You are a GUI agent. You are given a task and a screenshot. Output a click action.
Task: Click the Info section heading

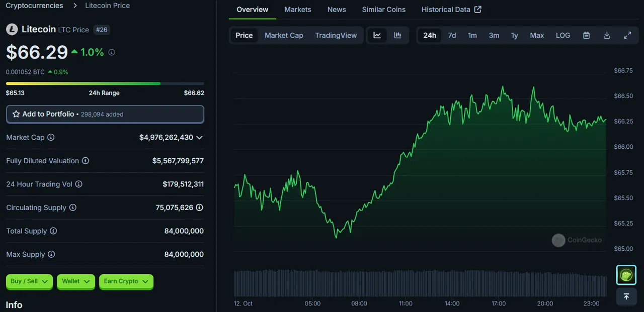pyautogui.click(x=14, y=305)
